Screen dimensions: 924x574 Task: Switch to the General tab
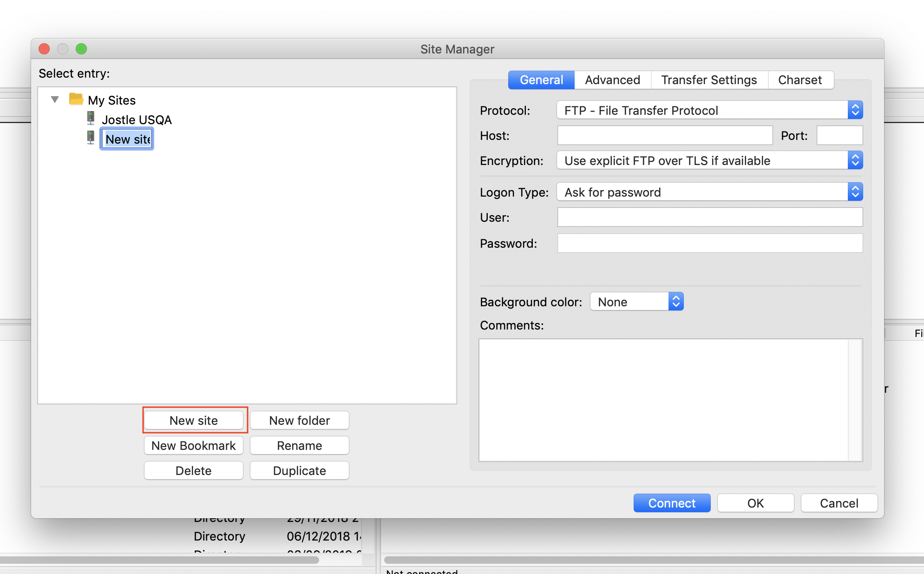pos(541,80)
